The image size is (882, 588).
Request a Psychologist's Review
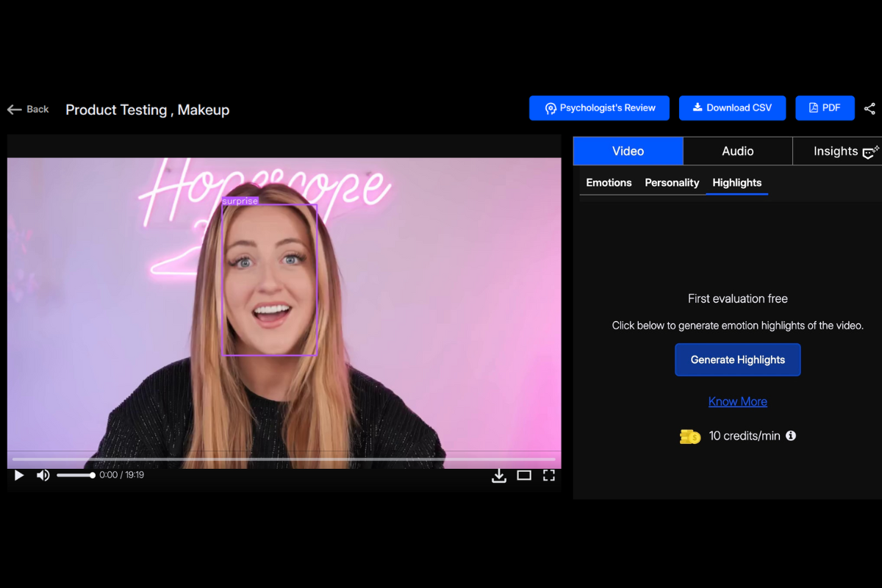(x=599, y=108)
